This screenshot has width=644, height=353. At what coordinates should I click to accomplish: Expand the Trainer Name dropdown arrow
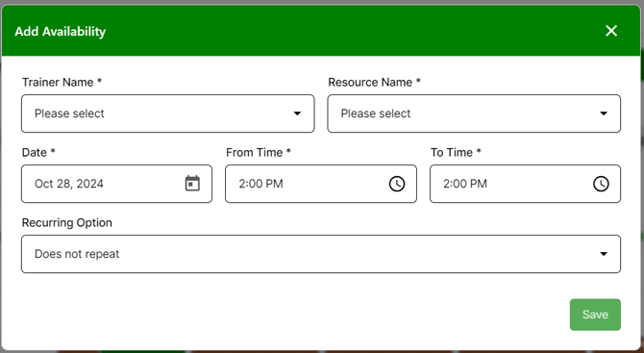(x=297, y=113)
